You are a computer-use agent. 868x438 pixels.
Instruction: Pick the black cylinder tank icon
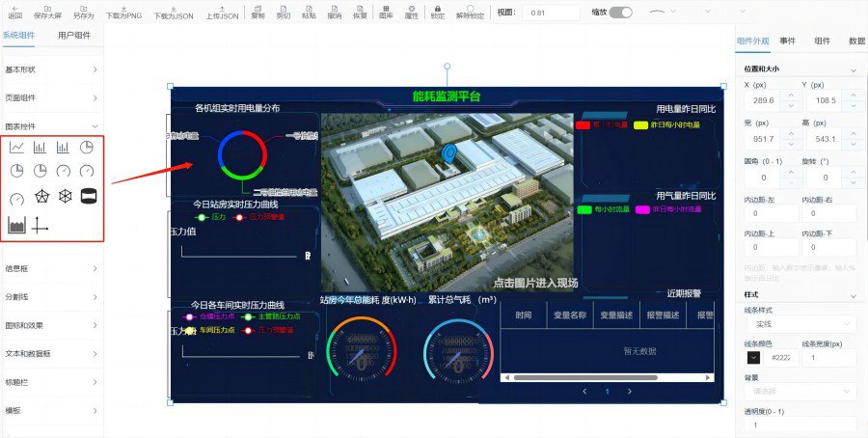[89, 196]
